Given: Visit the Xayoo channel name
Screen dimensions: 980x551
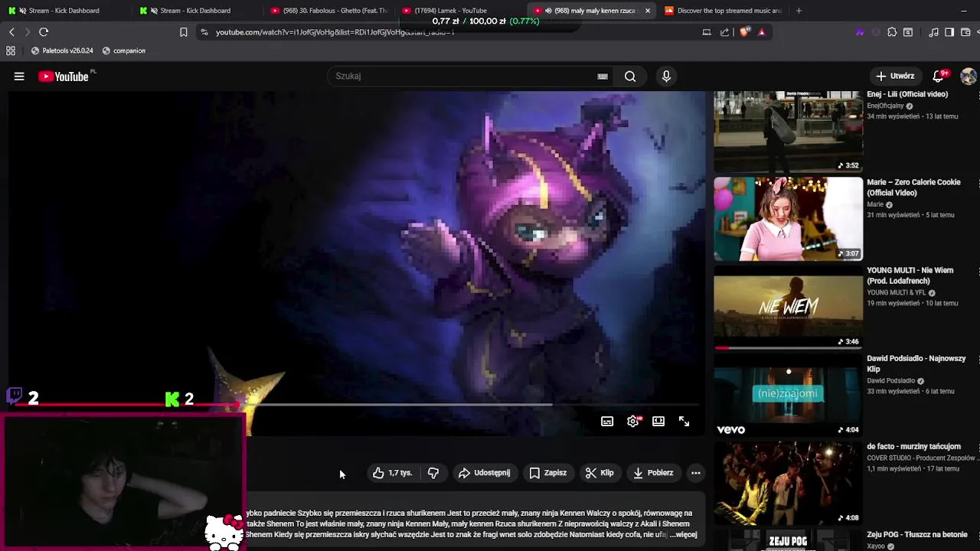Looking at the screenshot, I should 876,546.
